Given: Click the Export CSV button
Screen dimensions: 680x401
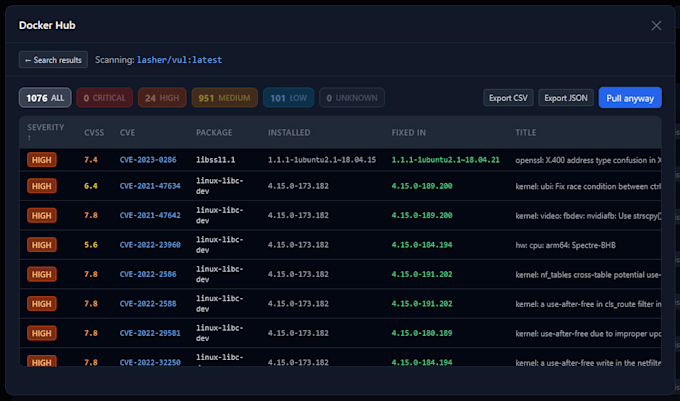Looking at the screenshot, I should coord(508,98).
